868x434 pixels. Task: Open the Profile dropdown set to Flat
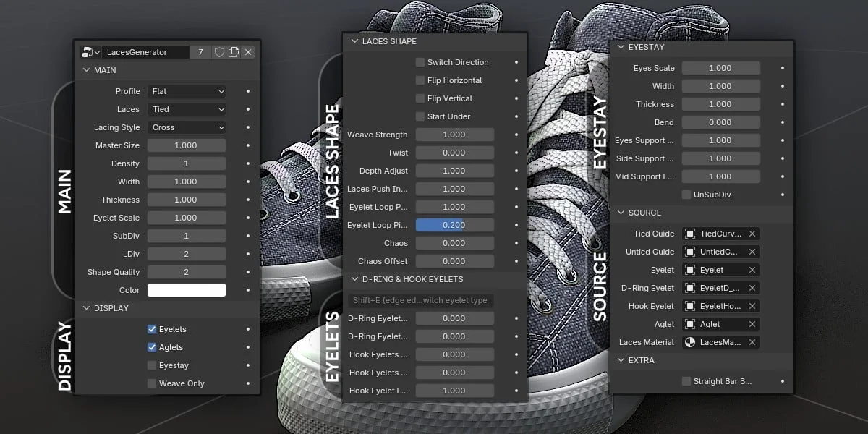pyautogui.click(x=186, y=90)
